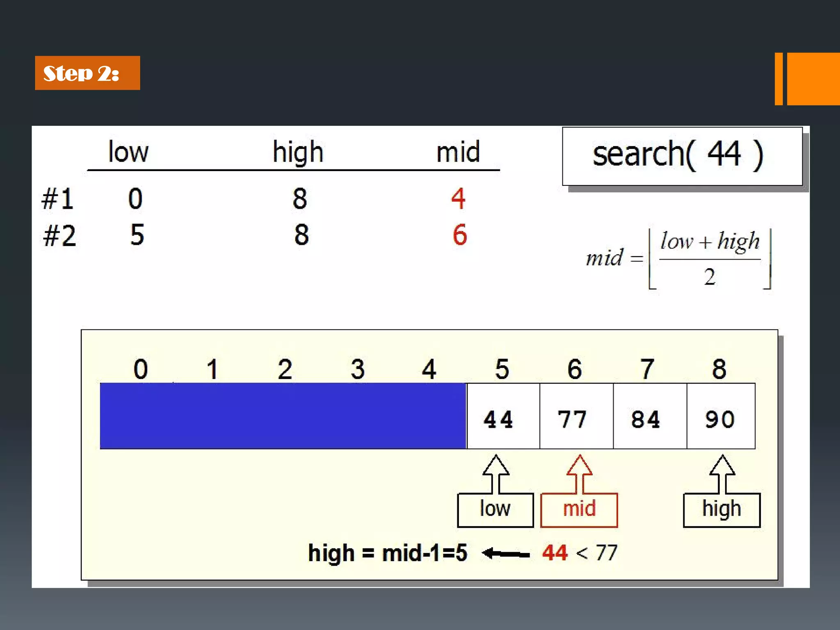Click the mid column header in table

click(458, 152)
